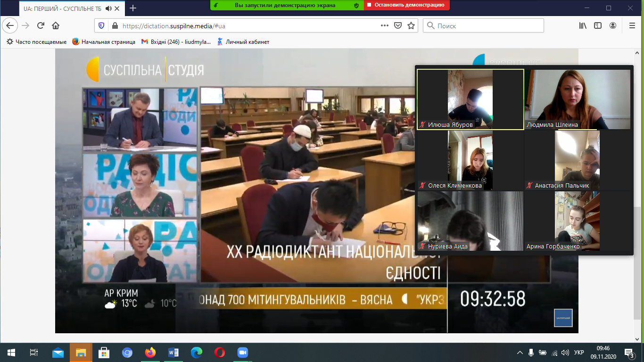
Task: Open the Firefox account menu
Action: 613,25
